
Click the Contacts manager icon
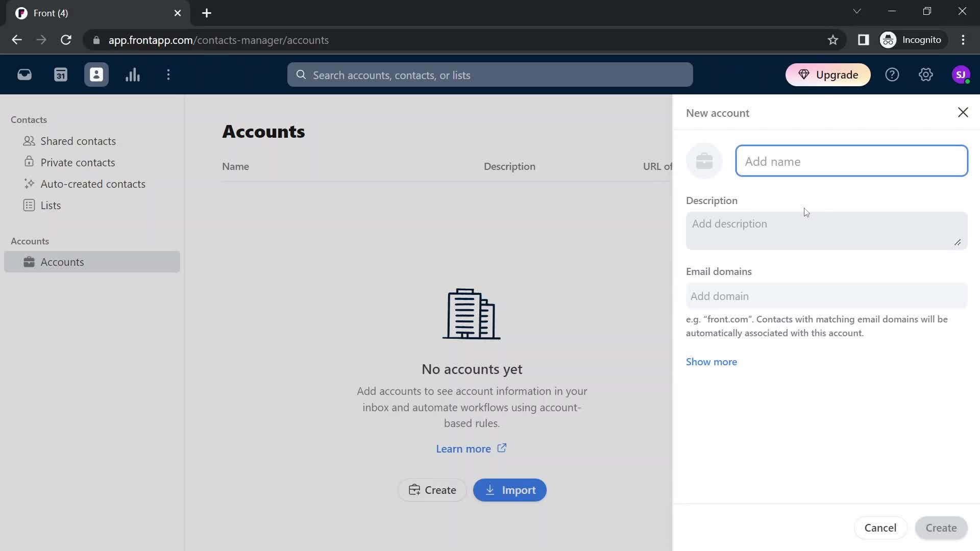(x=96, y=74)
